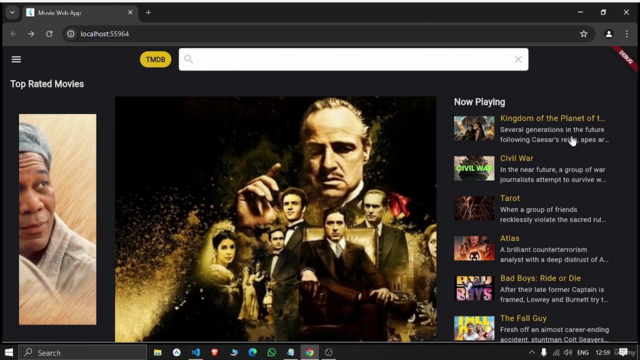Click the 'Now Playing' heading

(479, 102)
